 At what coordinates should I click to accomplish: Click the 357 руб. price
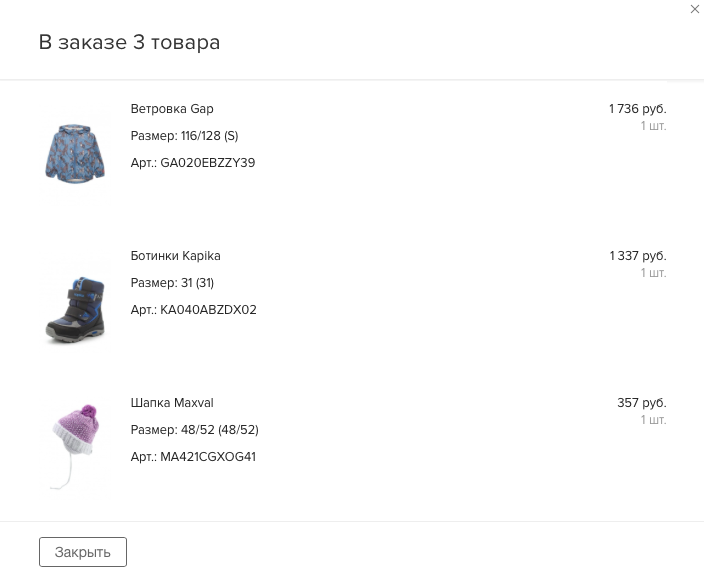pyautogui.click(x=641, y=403)
